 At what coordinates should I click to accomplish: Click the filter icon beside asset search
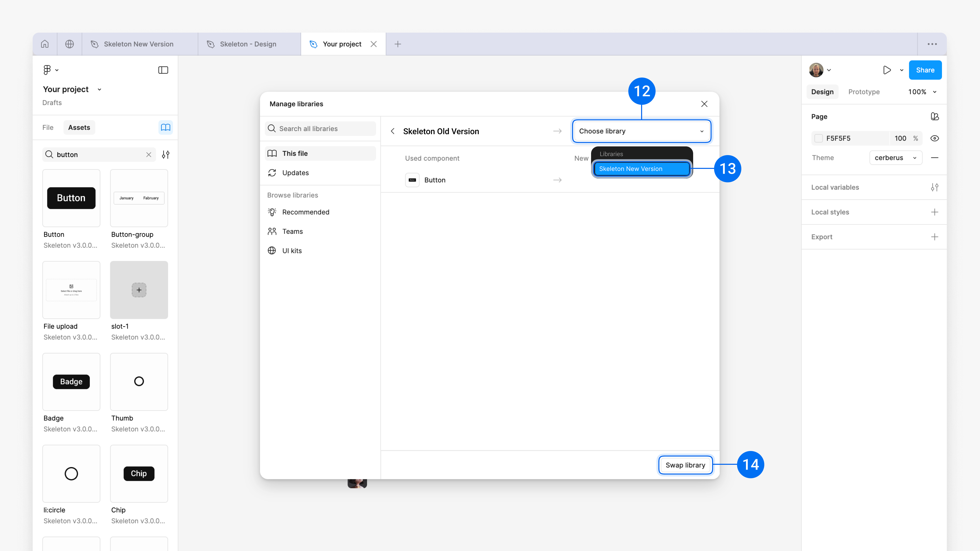[x=166, y=154]
